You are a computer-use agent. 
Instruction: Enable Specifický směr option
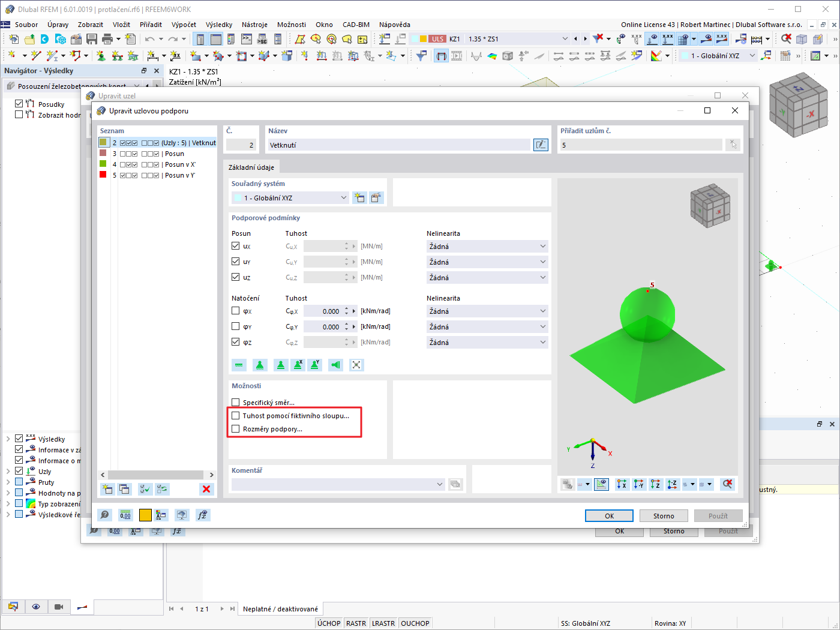(236, 403)
